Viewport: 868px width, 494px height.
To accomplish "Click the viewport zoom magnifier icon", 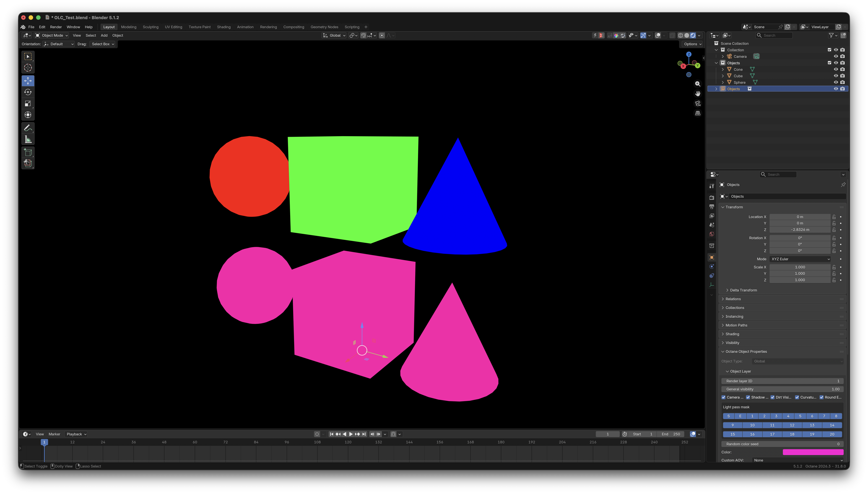I will coord(697,84).
